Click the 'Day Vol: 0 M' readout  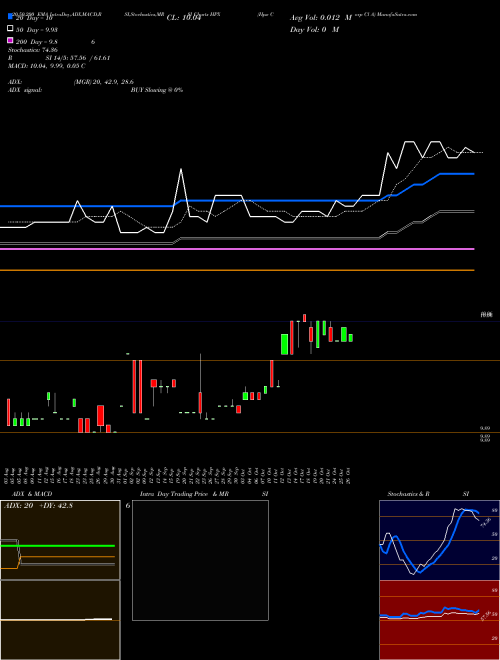pyautogui.click(x=314, y=29)
